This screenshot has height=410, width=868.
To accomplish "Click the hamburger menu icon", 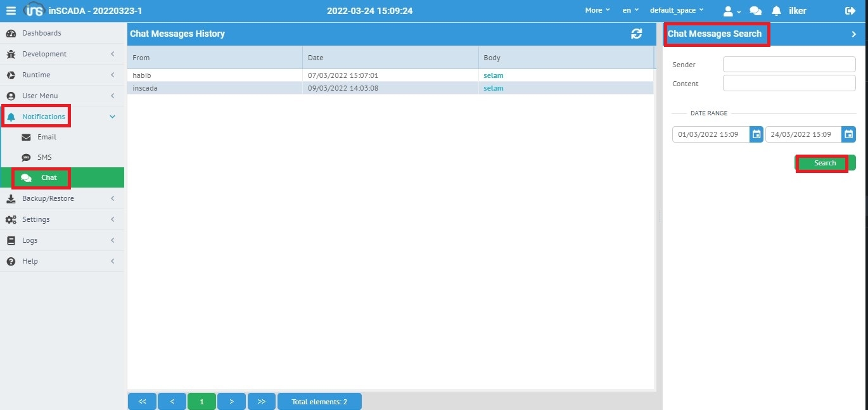I will 11,11.
